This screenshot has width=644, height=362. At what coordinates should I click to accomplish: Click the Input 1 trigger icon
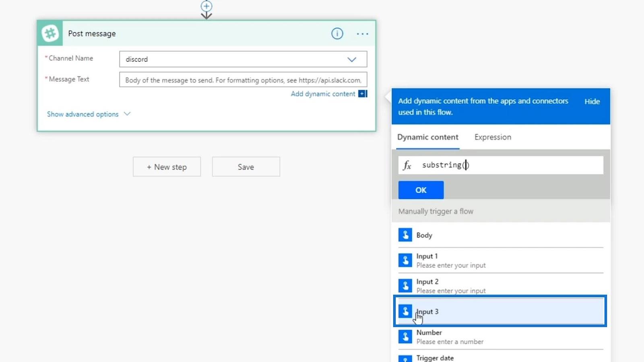point(405,260)
